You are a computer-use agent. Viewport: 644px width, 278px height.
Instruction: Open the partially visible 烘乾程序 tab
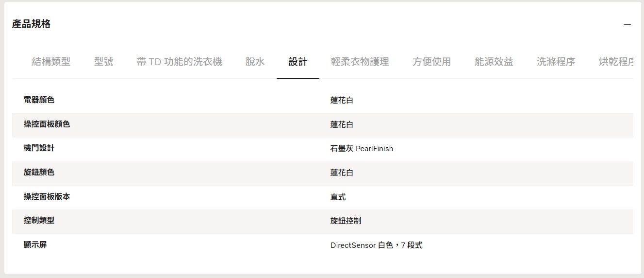616,62
